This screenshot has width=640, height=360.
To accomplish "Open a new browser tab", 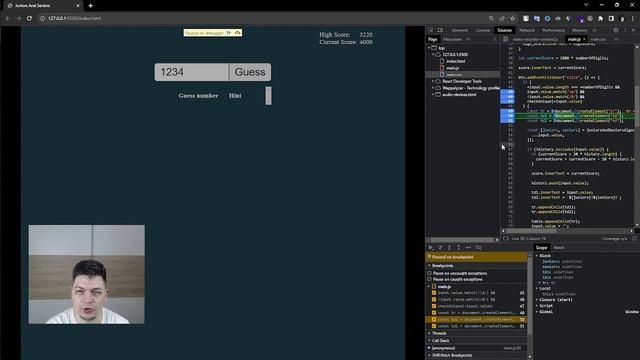I will [x=91, y=6].
